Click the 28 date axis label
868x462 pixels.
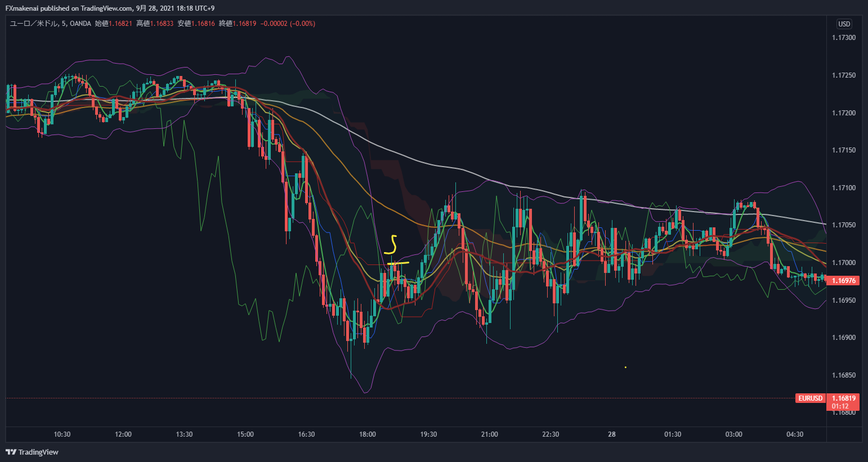[x=612, y=434]
